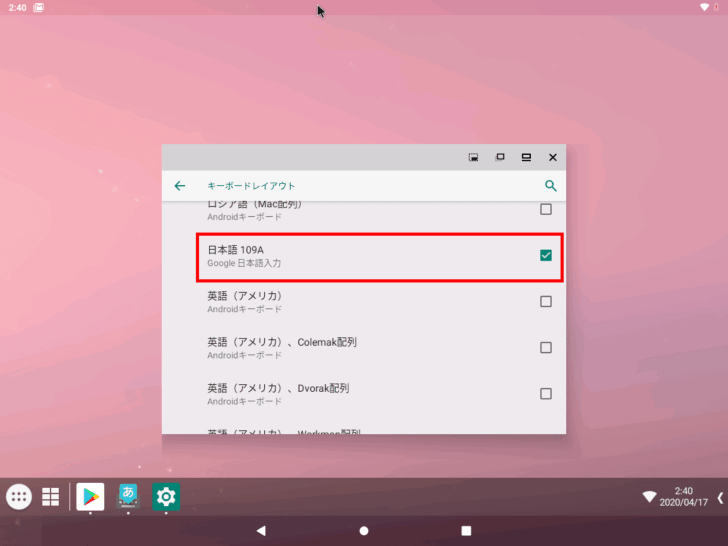Select 英語（アメリカ）、Colemak配列 entry text

[x=282, y=342]
